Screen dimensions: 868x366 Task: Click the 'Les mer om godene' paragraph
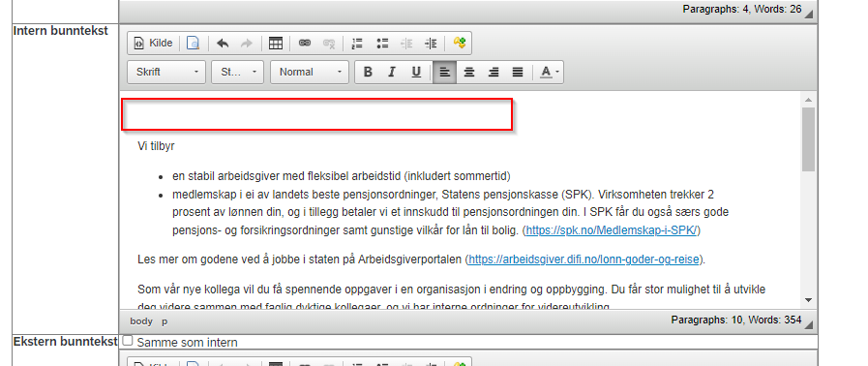click(421, 259)
